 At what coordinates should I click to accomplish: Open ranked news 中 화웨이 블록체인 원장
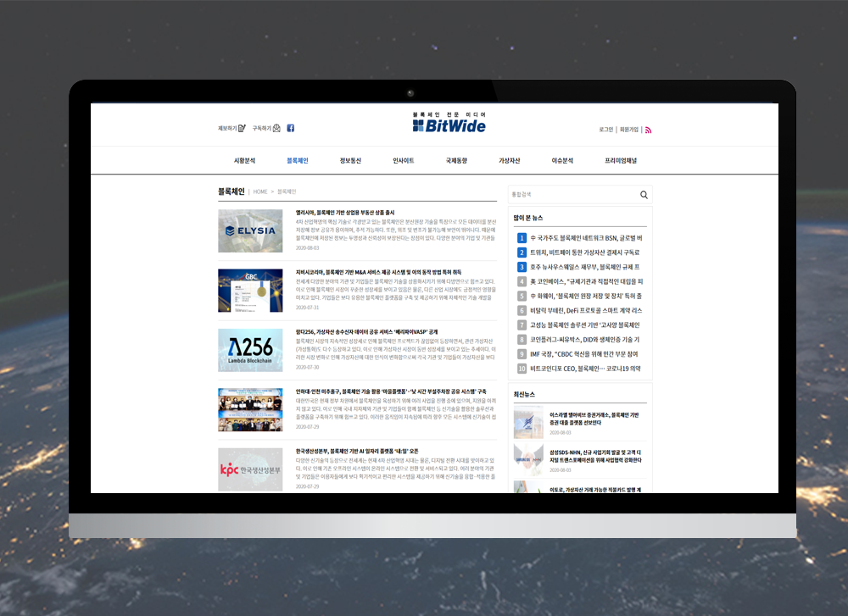tap(586, 296)
